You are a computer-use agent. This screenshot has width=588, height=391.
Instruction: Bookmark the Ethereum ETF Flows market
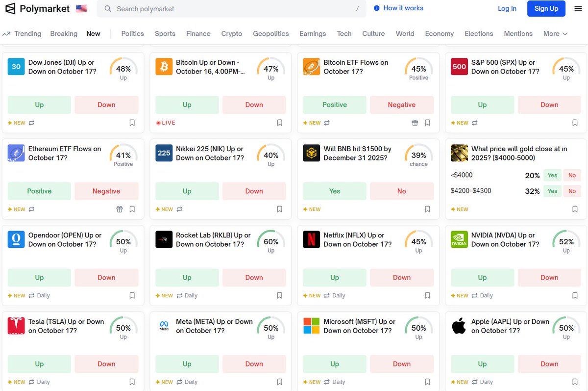click(132, 209)
